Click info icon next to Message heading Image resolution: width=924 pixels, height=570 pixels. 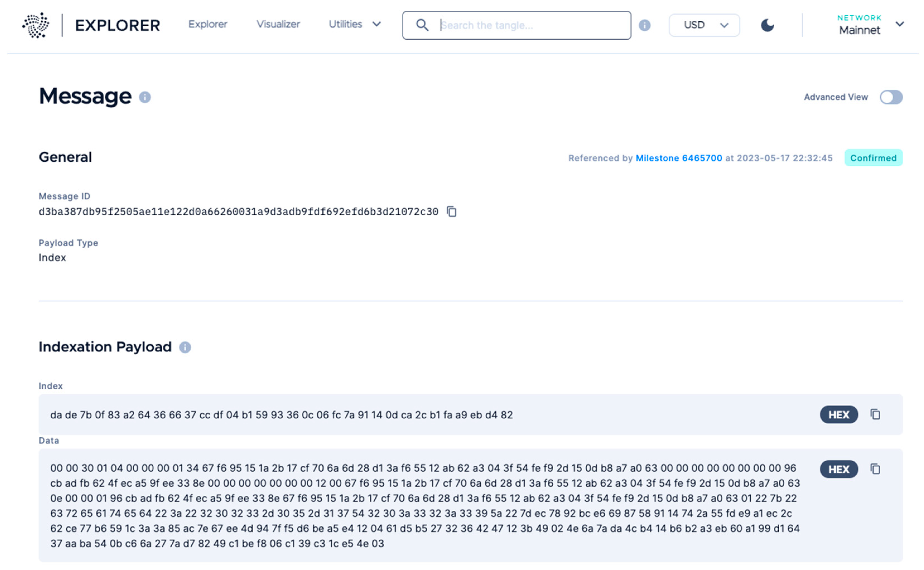tap(145, 97)
